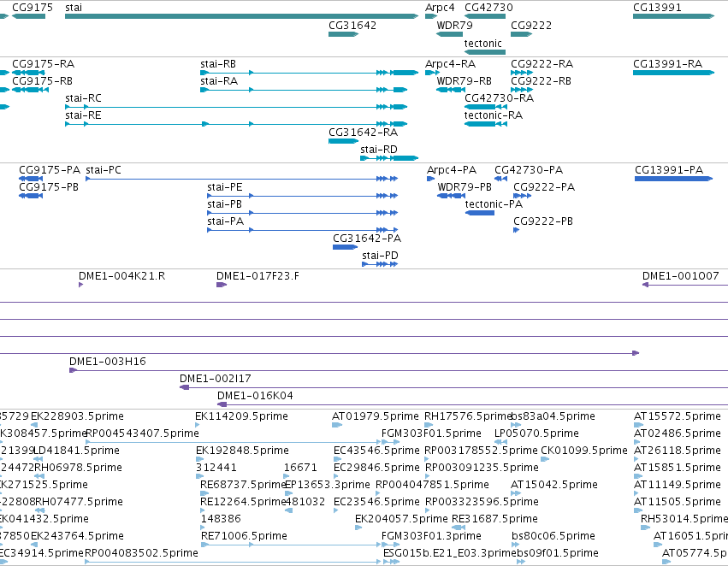Viewport: 728px width, 566px height.
Task: Click the Arpc4 gene label
Action: pos(440,8)
